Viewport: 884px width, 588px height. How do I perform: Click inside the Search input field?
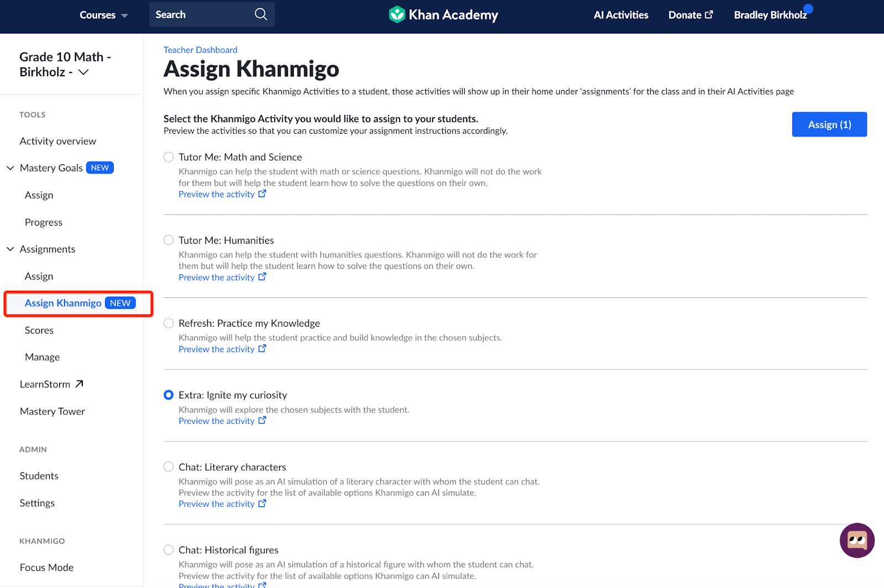pyautogui.click(x=204, y=14)
